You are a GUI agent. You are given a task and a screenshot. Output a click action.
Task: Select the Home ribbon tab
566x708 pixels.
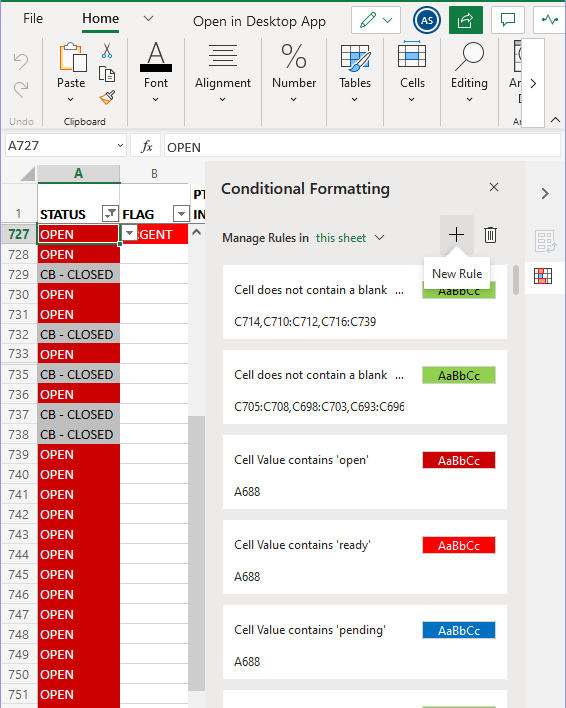101,19
